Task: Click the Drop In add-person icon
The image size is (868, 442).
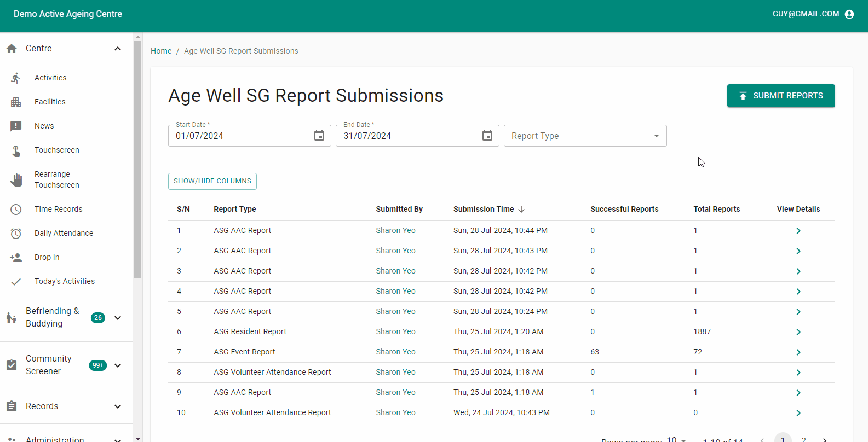Action: (x=16, y=258)
